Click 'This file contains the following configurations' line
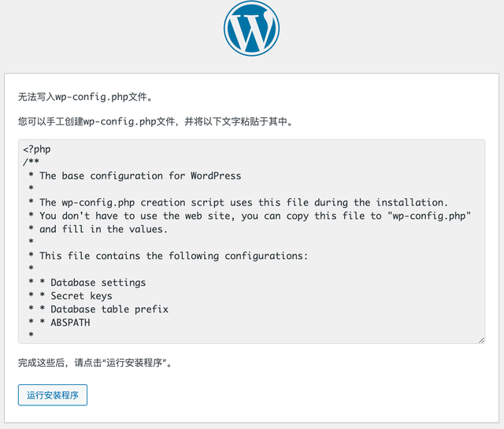 tap(173, 256)
